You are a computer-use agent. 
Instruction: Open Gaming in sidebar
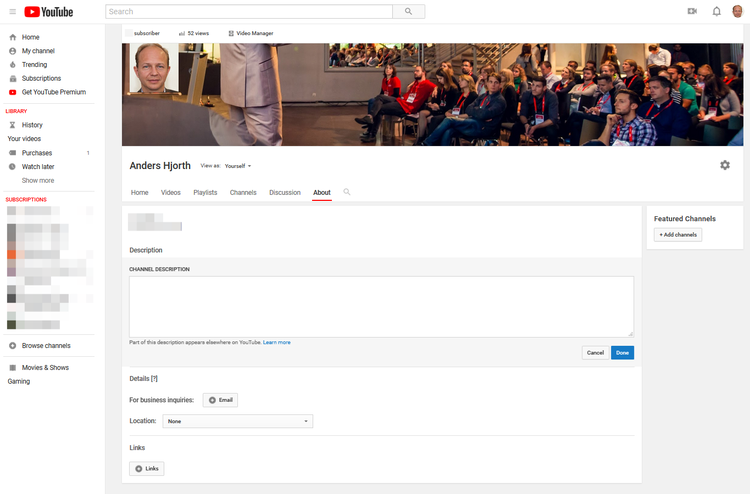pyautogui.click(x=19, y=382)
